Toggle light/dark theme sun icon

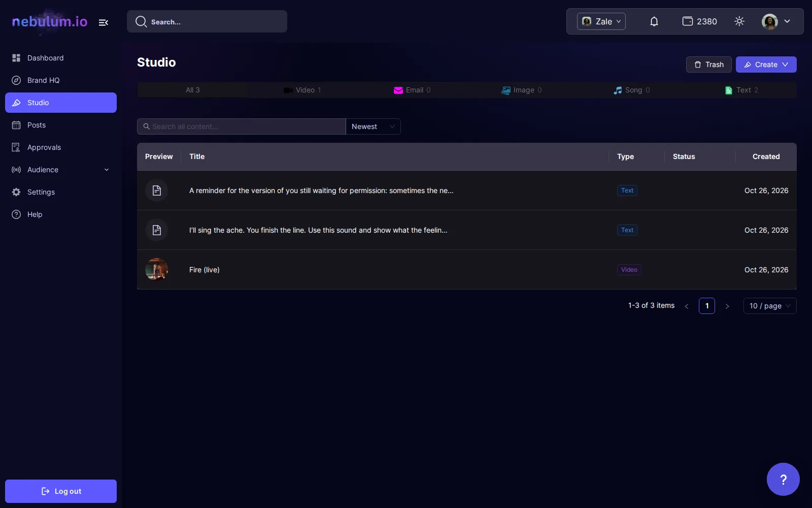click(739, 21)
